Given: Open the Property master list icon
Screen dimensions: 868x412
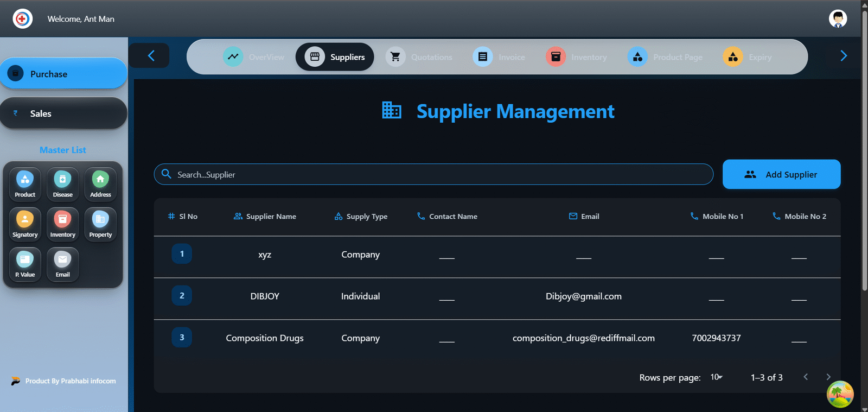Looking at the screenshot, I should (100, 224).
